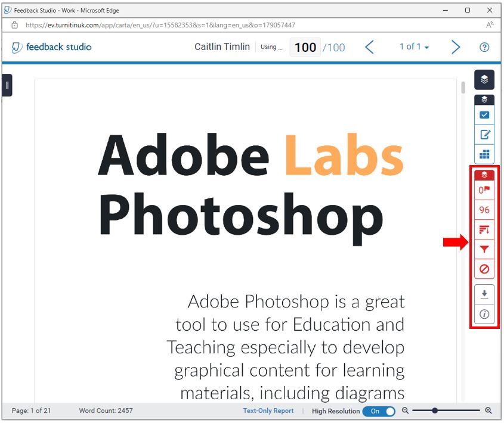The image size is (504, 423).
Task: Click the '/100' maximum grade text
Action: [333, 48]
